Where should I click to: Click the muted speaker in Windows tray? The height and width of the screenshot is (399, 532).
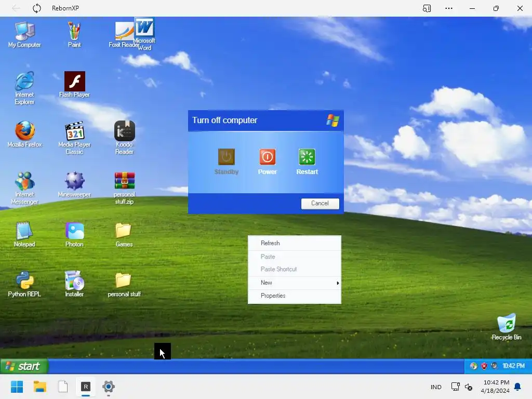(x=469, y=387)
